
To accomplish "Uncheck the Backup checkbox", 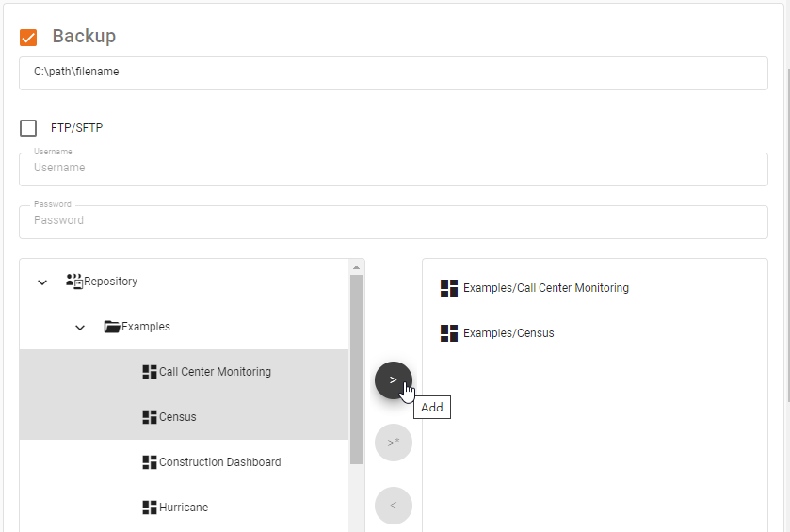I will [28, 38].
